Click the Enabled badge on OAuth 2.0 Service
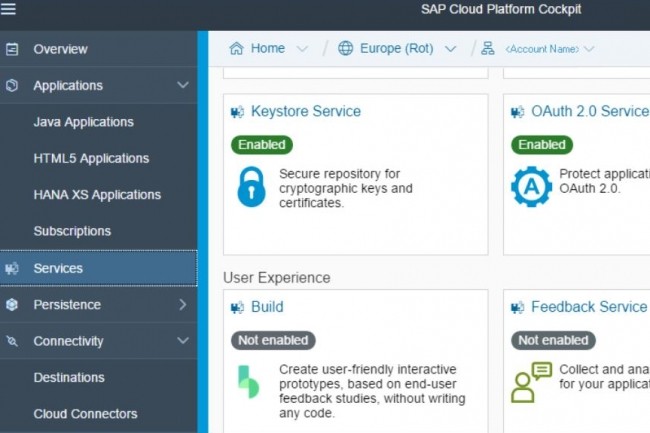 [542, 145]
